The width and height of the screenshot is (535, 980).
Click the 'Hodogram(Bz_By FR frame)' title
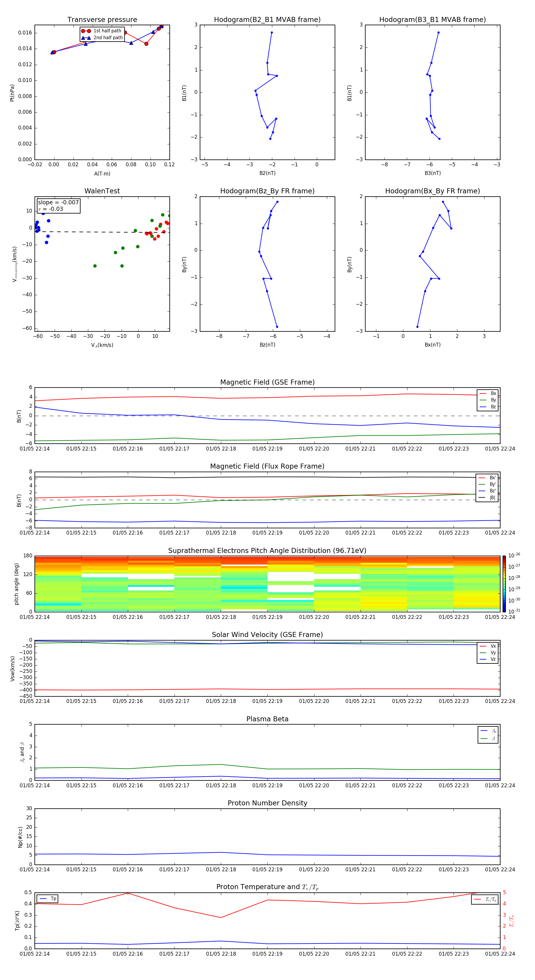[267, 191]
